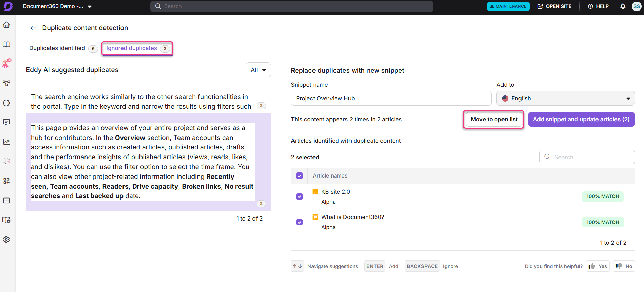Viewport: 644px width, 292px height.
Task: Click the BACKSPACE Ignore shortcut key
Action: coord(422,266)
